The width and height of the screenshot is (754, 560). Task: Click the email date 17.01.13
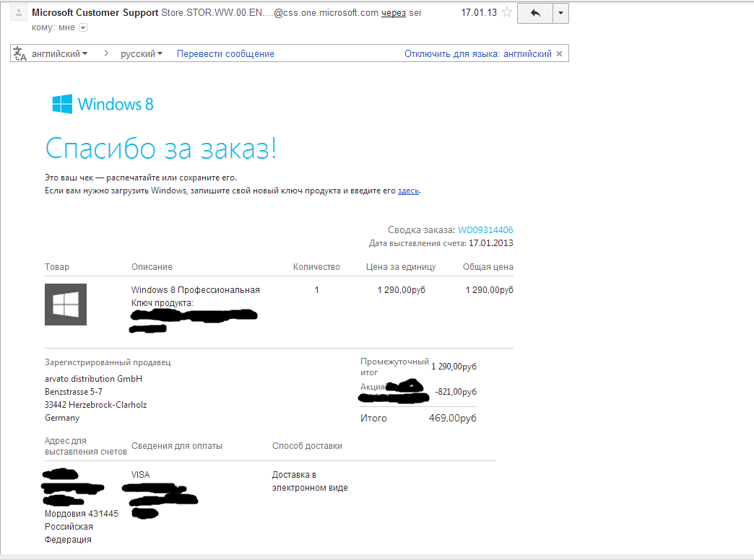tap(478, 13)
